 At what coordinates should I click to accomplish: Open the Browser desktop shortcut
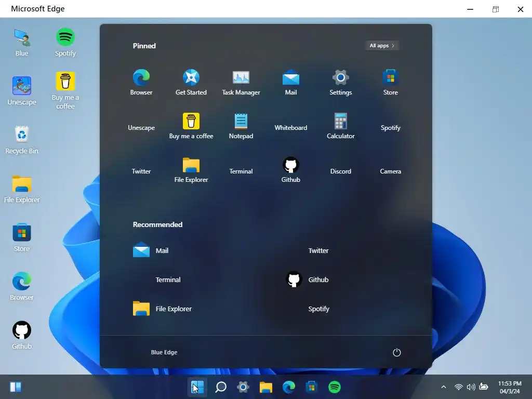pyautogui.click(x=22, y=286)
